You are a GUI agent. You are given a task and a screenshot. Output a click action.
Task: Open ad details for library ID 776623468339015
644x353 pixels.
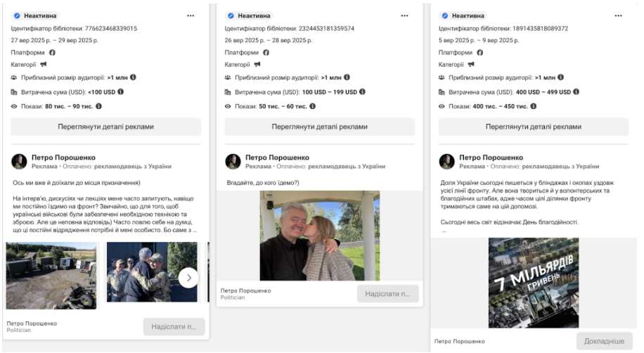click(x=106, y=127)
